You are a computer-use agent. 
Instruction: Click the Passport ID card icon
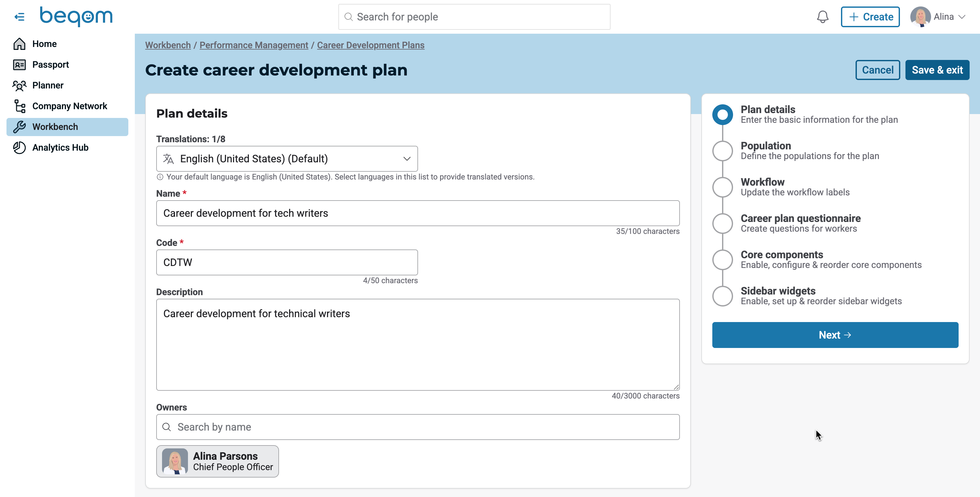(19, 65)
